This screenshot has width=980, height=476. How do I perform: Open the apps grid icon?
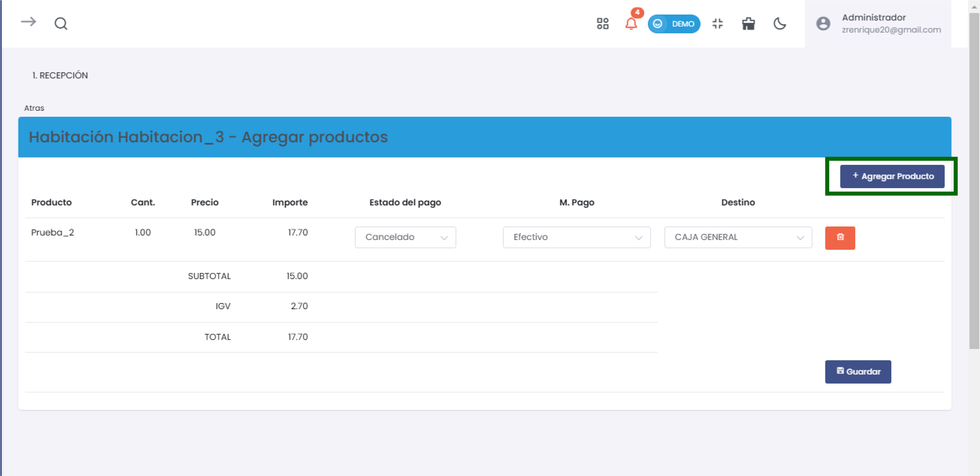603,24
